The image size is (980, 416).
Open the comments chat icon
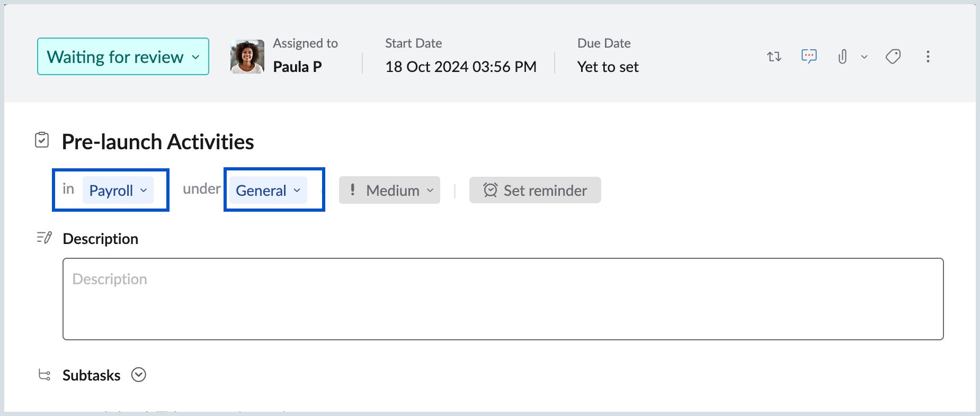[x=809, y=56]
